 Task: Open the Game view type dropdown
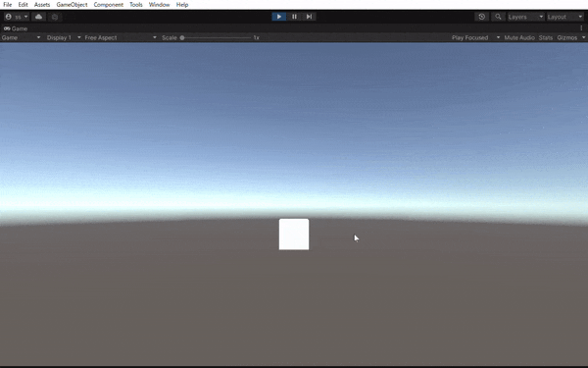click(21, 37)
